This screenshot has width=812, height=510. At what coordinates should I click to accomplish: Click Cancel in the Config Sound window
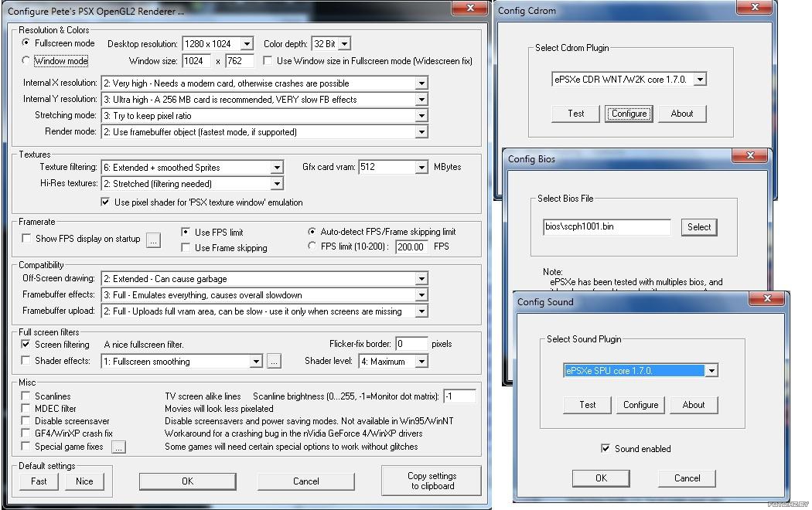(687, 478)
